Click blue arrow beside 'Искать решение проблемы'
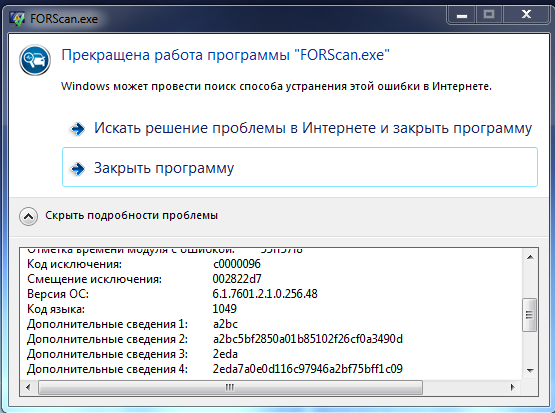The width and height of the screenshot is (555, 413). pyautogui.click(x=78, y=129)
